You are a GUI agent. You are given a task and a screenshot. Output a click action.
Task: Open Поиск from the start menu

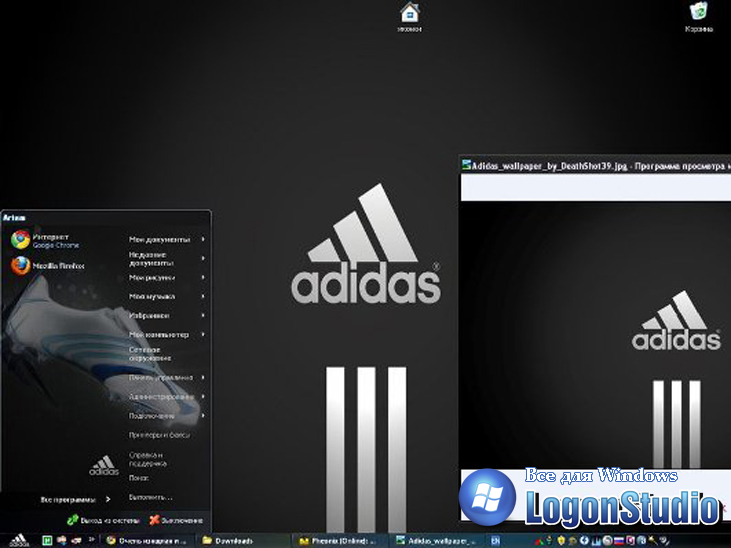138,478
